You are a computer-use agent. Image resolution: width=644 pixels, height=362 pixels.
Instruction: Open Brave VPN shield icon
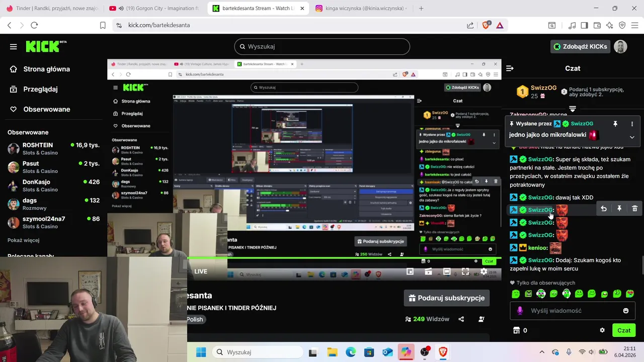coord(622,25)
